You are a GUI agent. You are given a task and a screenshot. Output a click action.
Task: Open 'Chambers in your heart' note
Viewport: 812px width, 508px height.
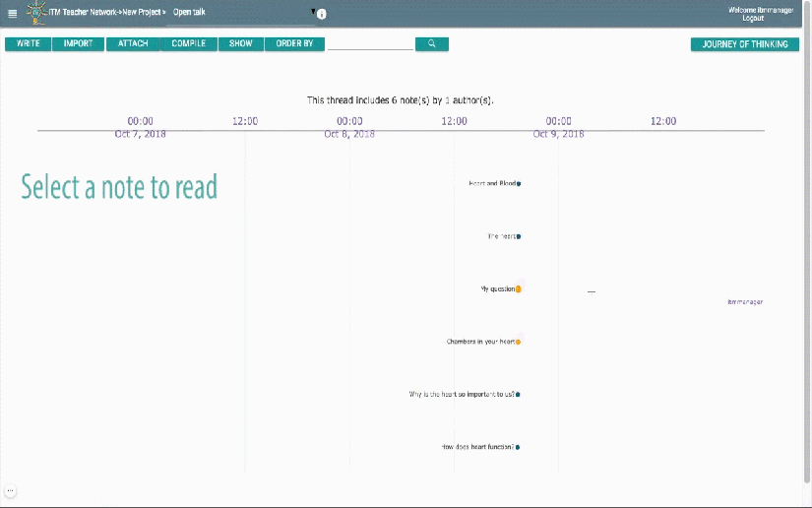[519, 342]
